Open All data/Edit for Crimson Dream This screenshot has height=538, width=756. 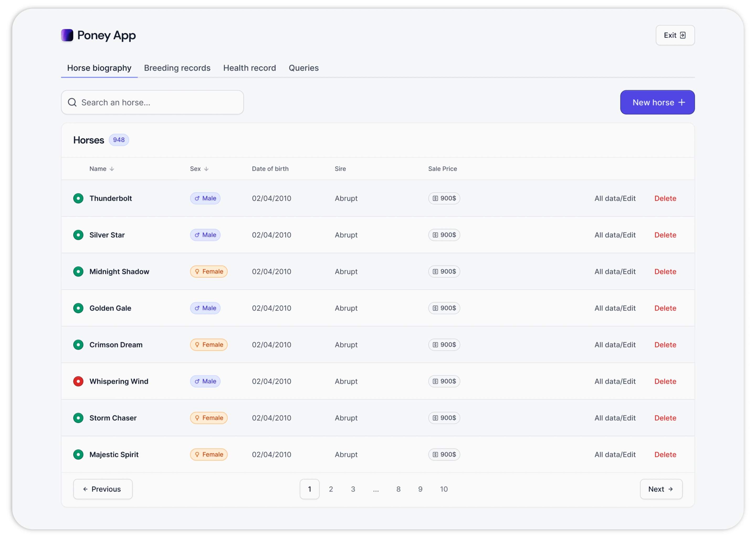(x=615, y=345)
